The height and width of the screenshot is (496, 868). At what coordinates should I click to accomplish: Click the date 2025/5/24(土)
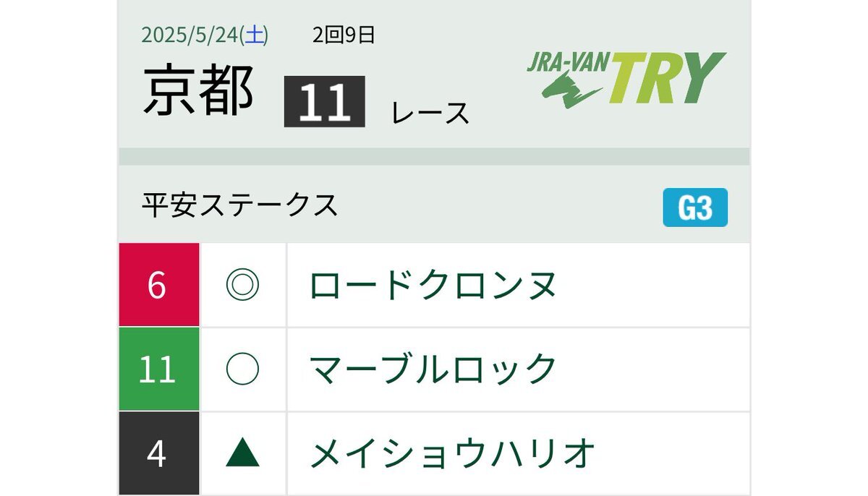pyautogui.click(x=205, y=35)
